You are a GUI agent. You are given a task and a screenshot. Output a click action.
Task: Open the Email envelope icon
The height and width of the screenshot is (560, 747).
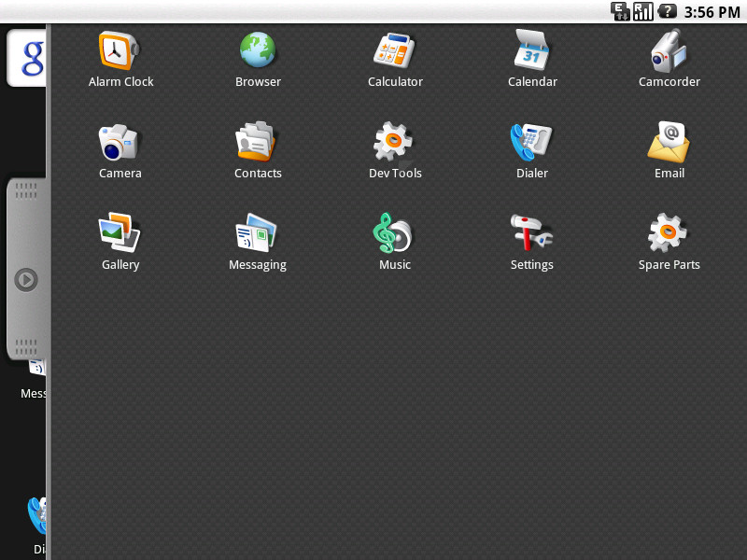click(669, 142)
